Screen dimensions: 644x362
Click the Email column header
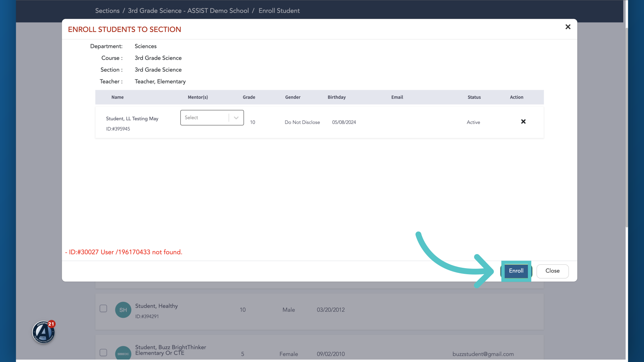coord(397,97)
